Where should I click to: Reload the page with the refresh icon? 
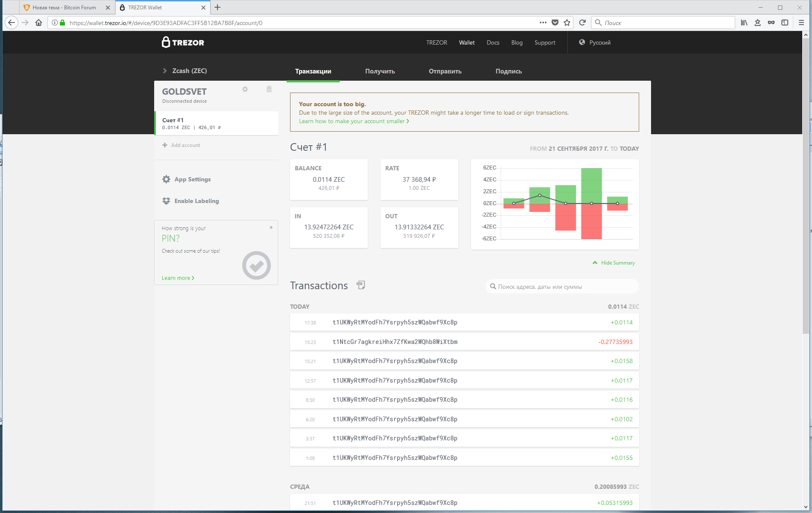tap(582, 23)
